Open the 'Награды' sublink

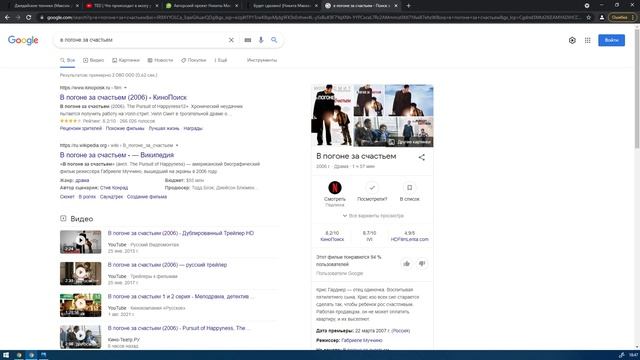[x=193, y=128]
